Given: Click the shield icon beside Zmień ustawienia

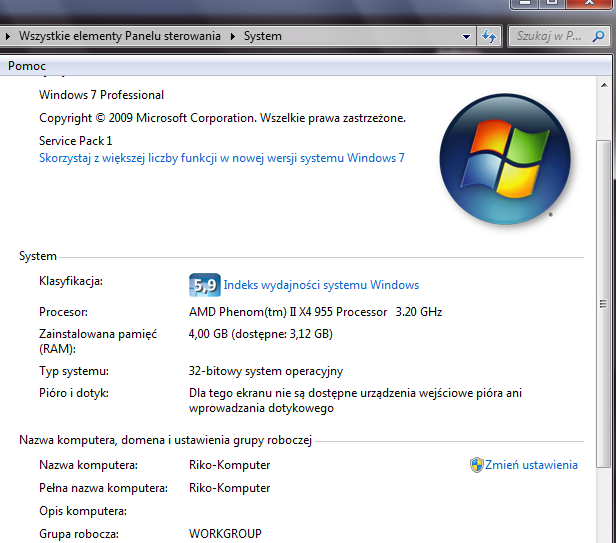Looking at the screenshot, I should click(477, 465).
